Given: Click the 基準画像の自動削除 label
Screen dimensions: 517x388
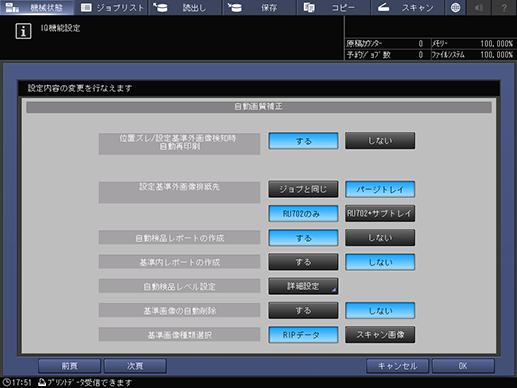Looking at the screenshot, I should (x=179, y=311).
